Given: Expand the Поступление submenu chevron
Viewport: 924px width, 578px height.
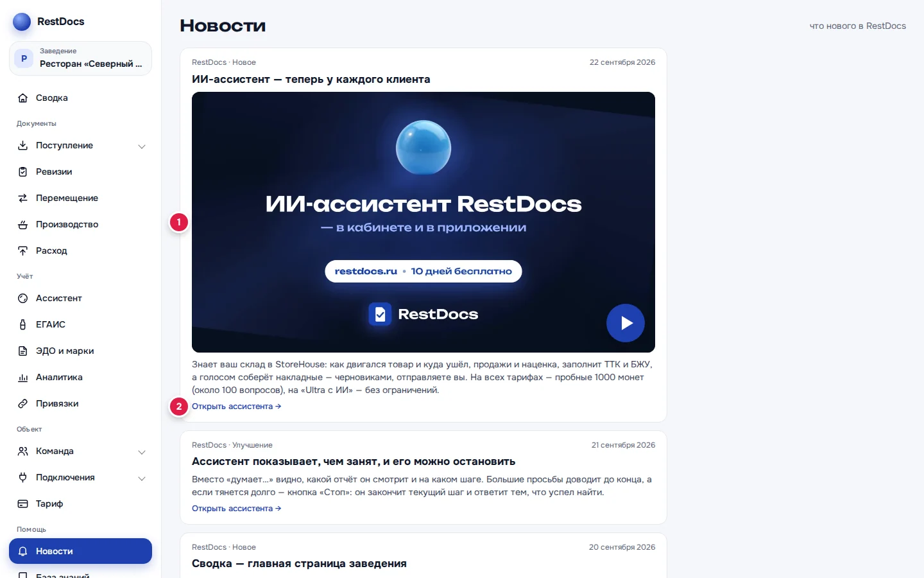Looking at the screenshot, I should 142,146.
